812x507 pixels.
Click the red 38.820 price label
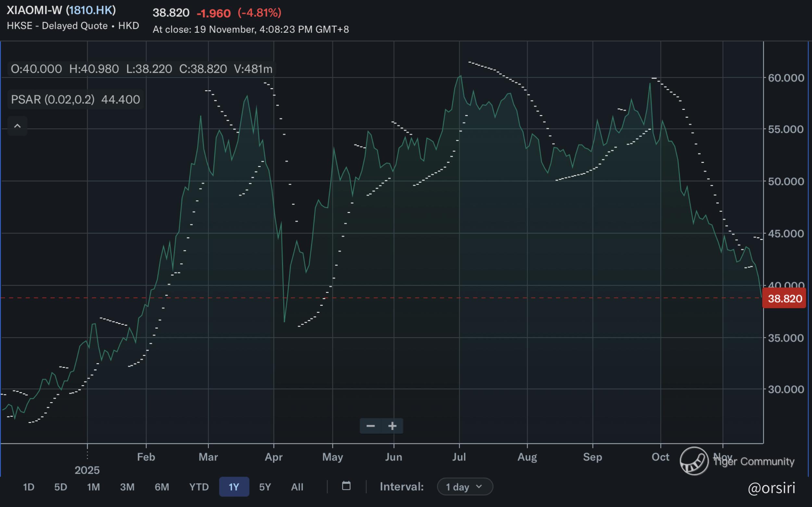(784, 298)
